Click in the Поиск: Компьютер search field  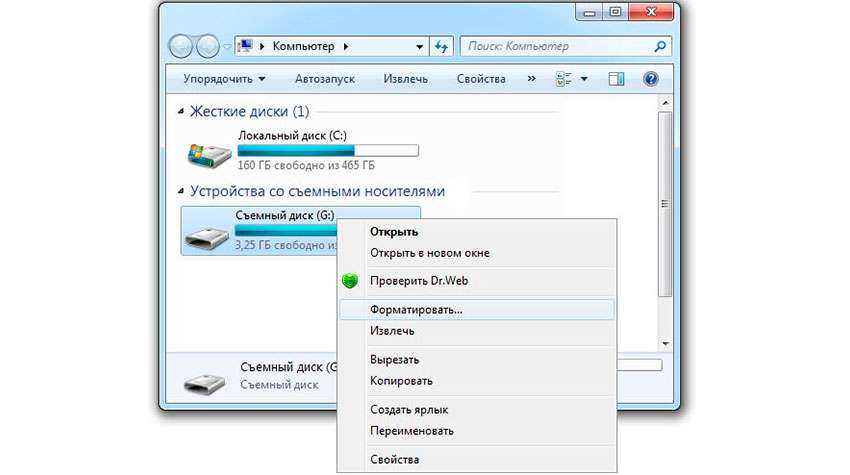point(555,46)
